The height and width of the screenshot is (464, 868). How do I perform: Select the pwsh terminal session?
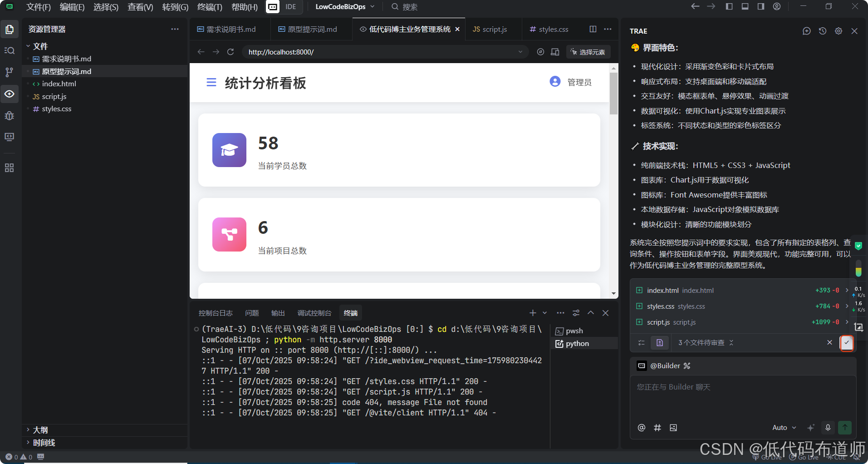coord(584,331)
